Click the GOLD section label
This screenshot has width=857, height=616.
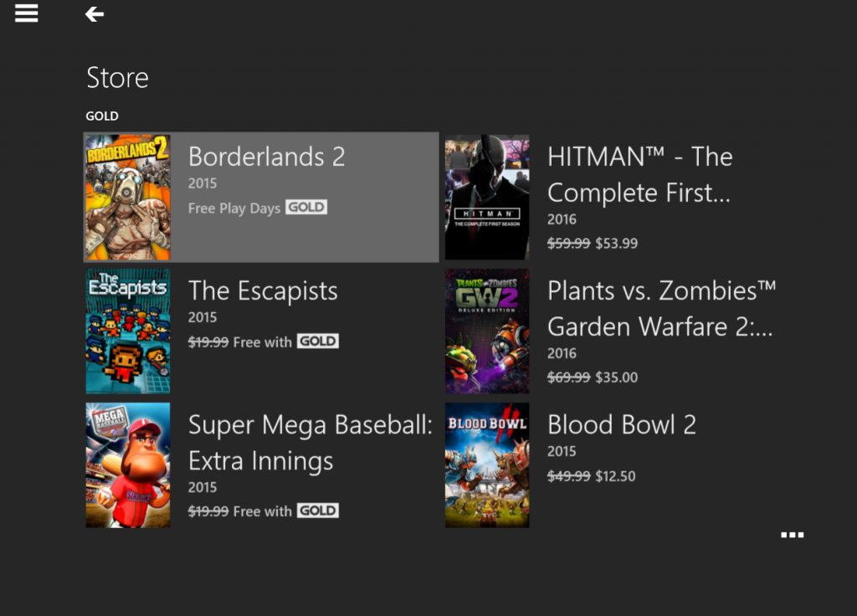pyautogui.click(x=101, y=116)
